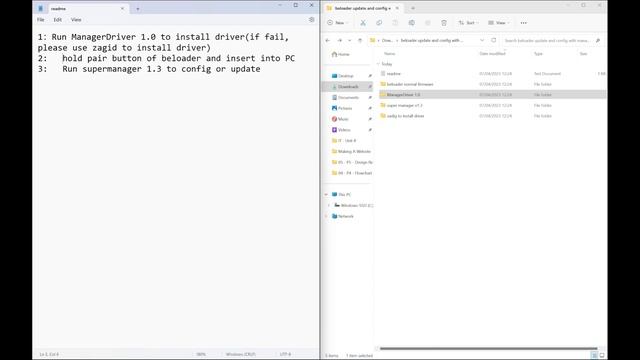Switch to details view icon in status bar

click(x=594, y=356)
